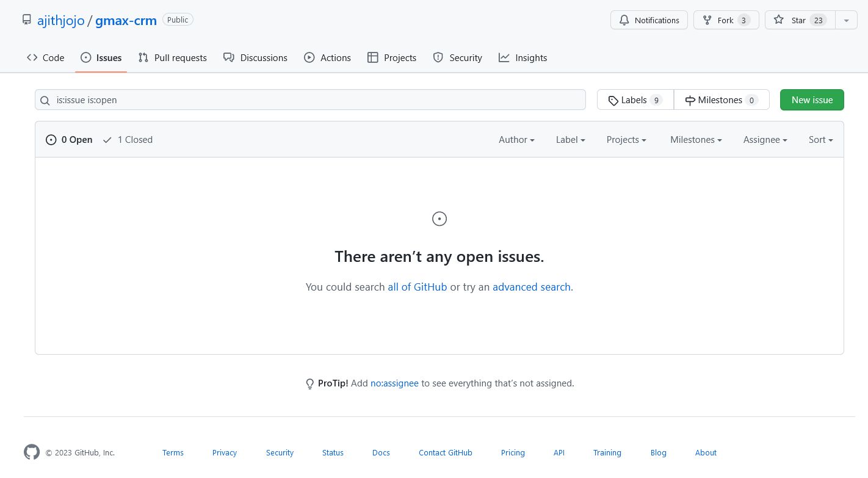Expand the Label filter dropdown

pyautogui.click(x=571, y=140)
